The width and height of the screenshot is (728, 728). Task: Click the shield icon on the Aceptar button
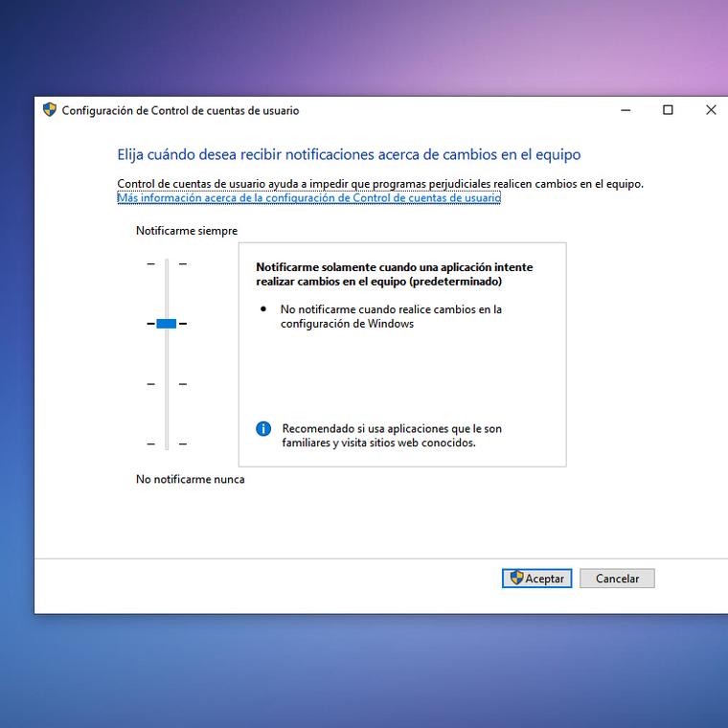pos(516,578)
